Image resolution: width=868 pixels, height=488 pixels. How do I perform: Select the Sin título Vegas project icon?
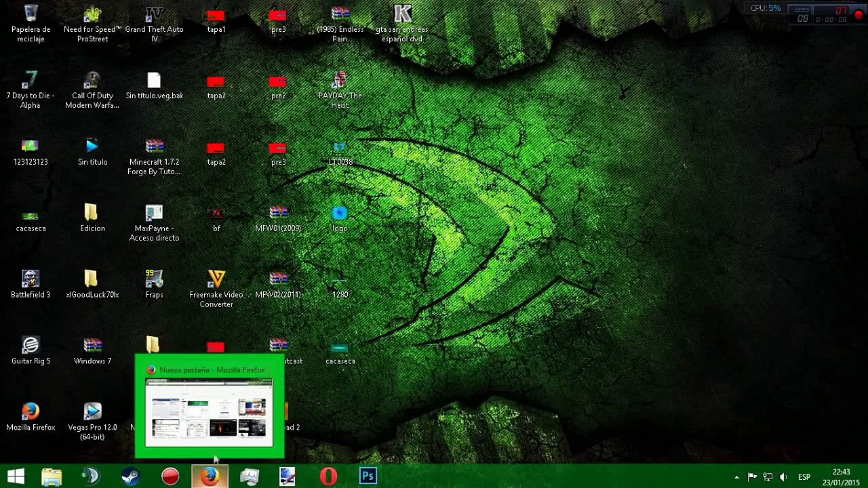coord(92,152)
